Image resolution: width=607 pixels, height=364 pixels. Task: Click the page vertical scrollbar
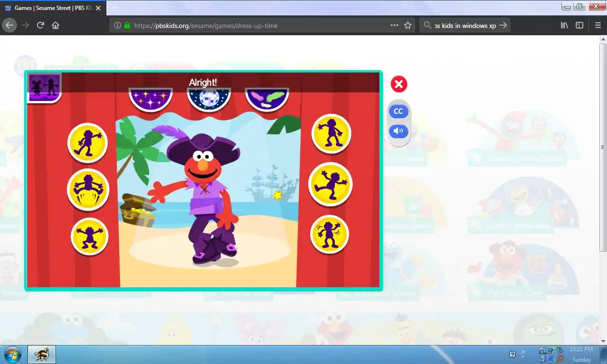603,147
